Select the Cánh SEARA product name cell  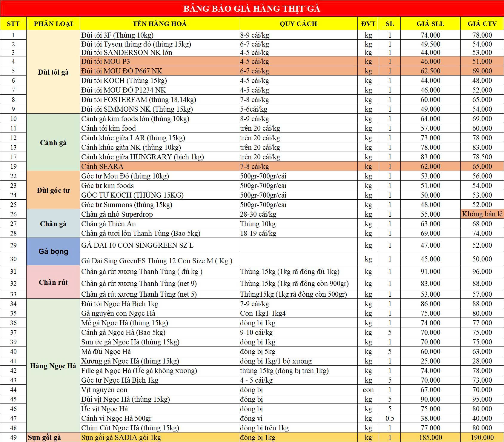159,166
